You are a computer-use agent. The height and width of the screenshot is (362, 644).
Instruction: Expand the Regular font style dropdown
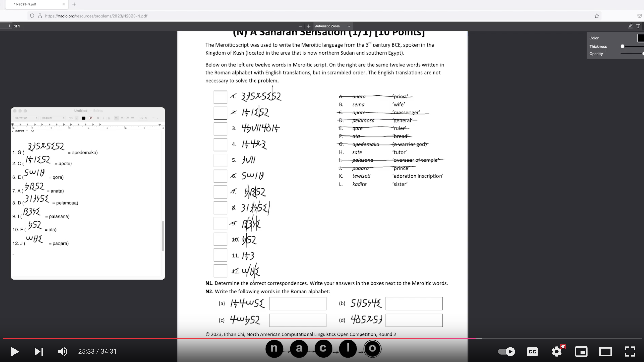[53, 118]
